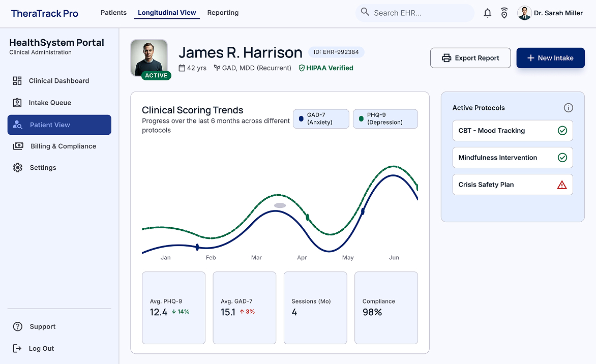The image size is (596, 364).
Task: Open the Crisis Safety Plan protocol
Action: point(513,185)
